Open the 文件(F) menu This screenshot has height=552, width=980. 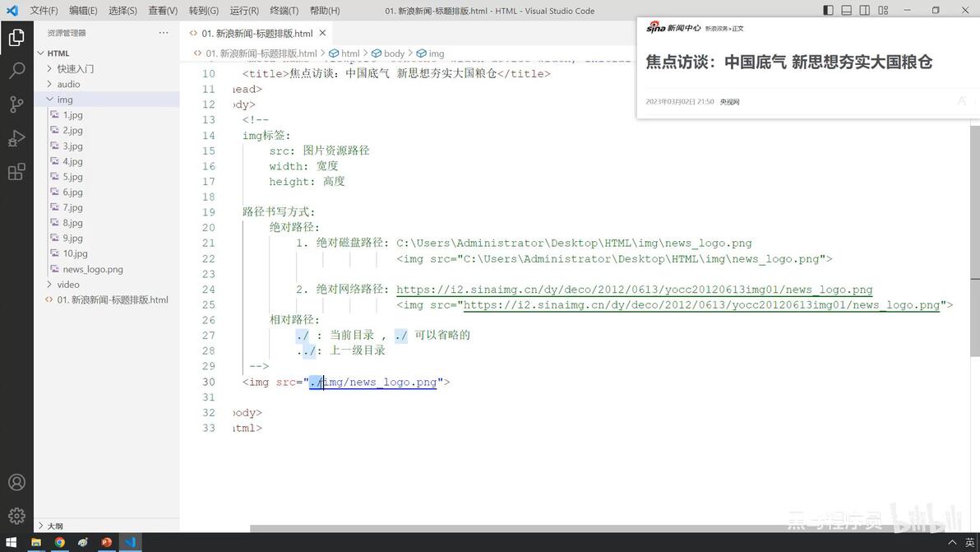click(44, 11)
